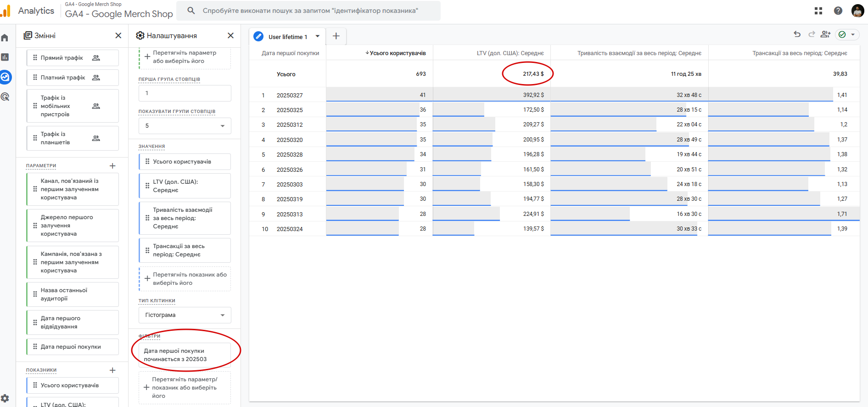This screenshot has width=868, height=407.
Task: Open Admin settings gear icon
Action: 5,398
